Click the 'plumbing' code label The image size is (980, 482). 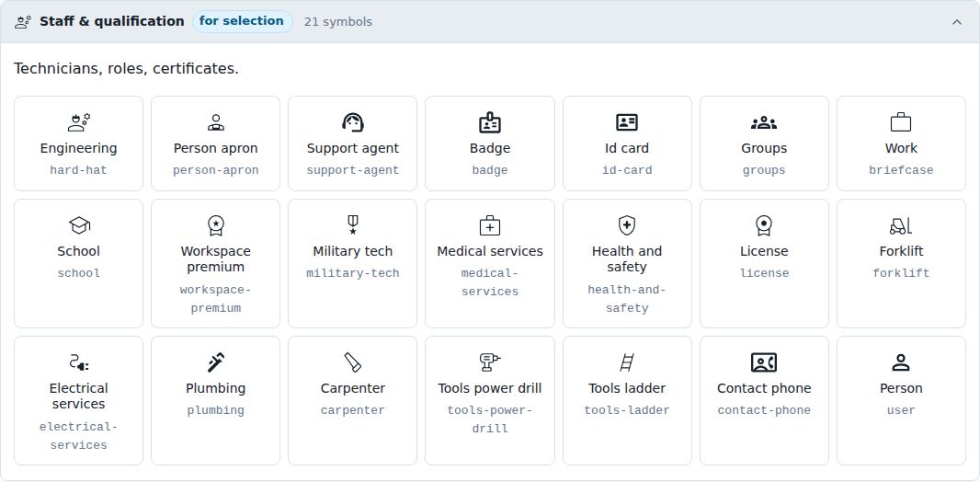[x=216, y=410]
